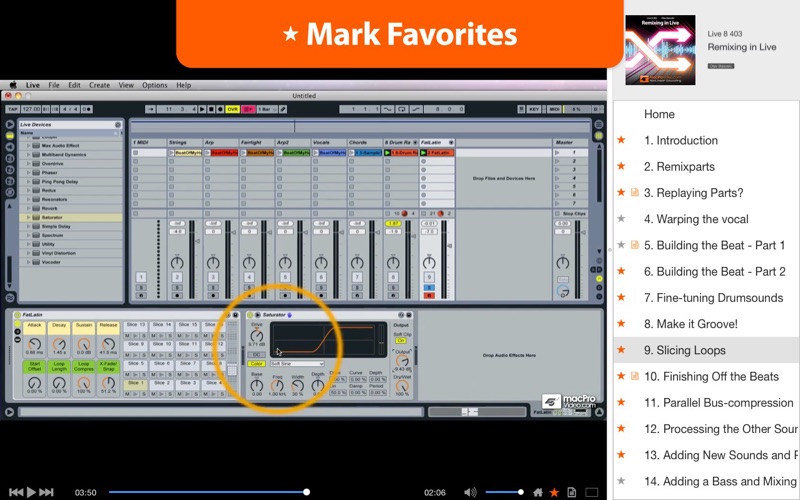Toggle the Saturator Soft Clip On button
The height and width of the screenshot is (500, 800).
[x=402, y=340]
